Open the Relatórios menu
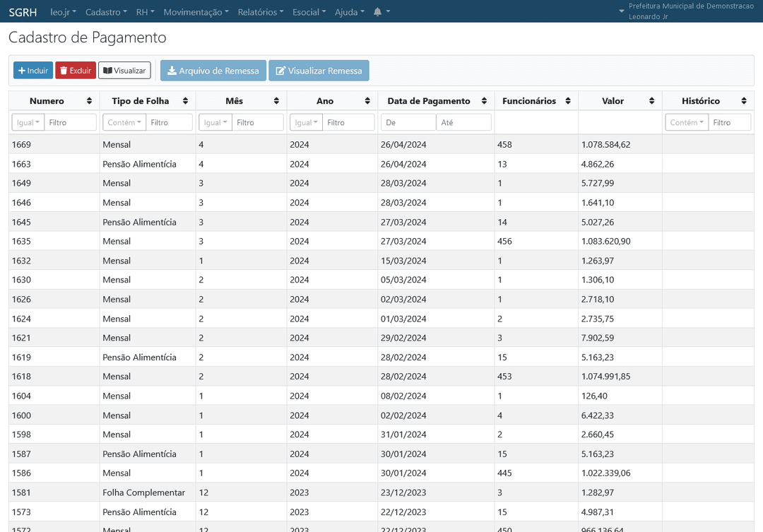Viewport: 763px width, 532px height. [260, 12]
